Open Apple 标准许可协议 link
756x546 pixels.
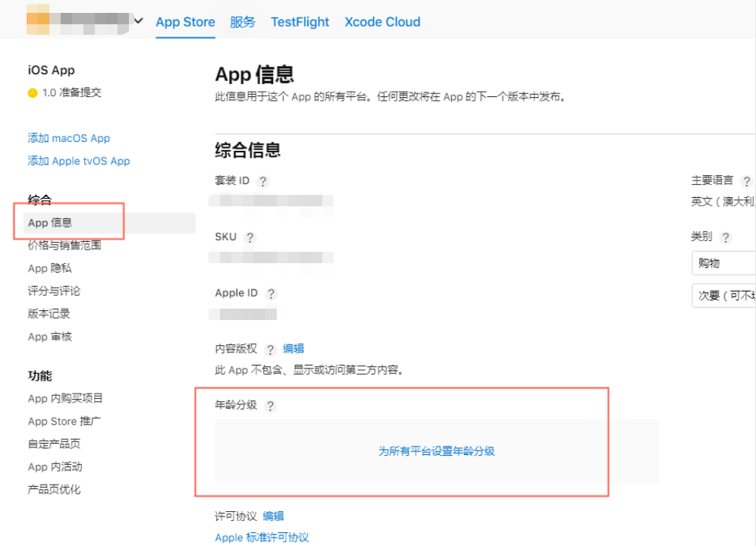(x=262, y=538)
